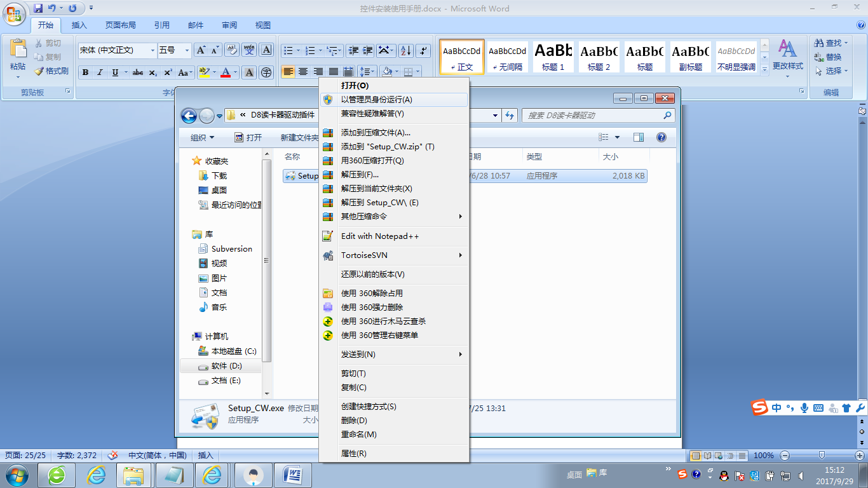
Task: Toggle strikethrough (abc) formatting
Action: click(x=138, y=72)
